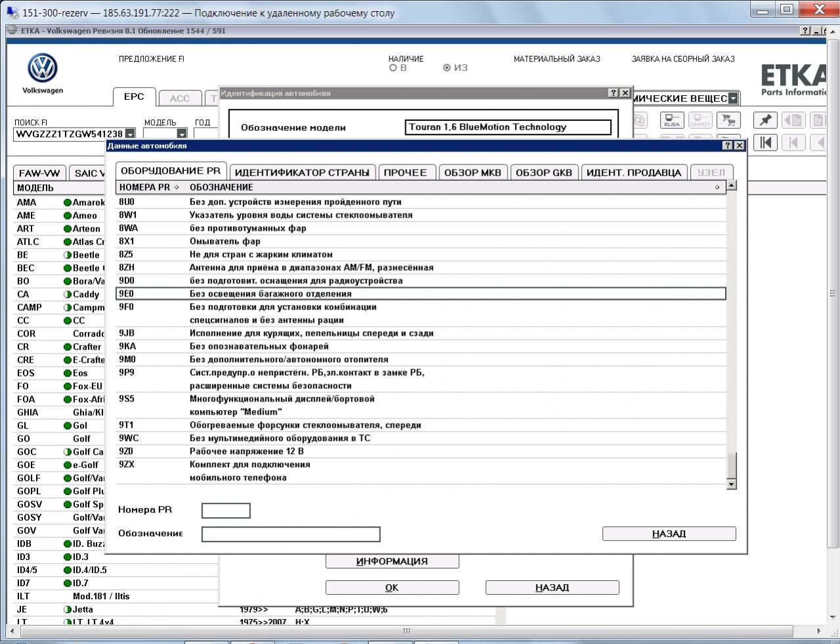
Task: Close the Идентификация автомобиля dialog
Action: (x=625, y=93)
